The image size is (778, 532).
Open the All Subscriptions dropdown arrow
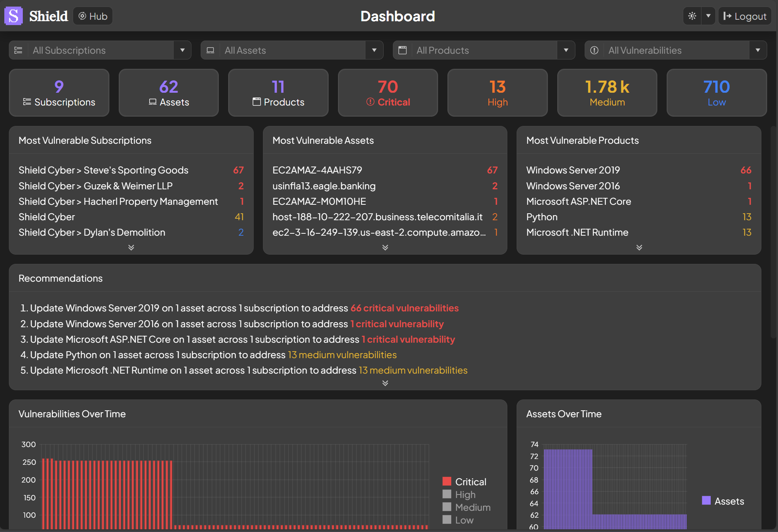tap(183, 50)
